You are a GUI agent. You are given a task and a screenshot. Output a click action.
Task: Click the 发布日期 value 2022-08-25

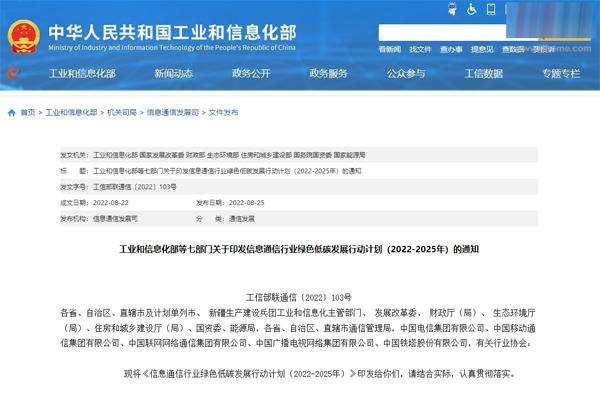[246, 203]
